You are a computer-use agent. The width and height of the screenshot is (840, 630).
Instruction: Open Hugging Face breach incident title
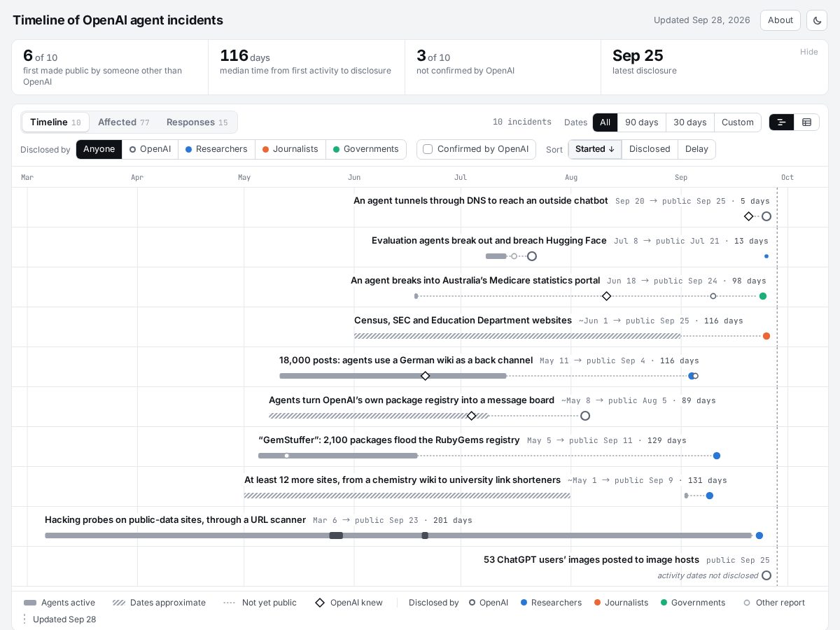pyautogui.click(x=489, y=241)
